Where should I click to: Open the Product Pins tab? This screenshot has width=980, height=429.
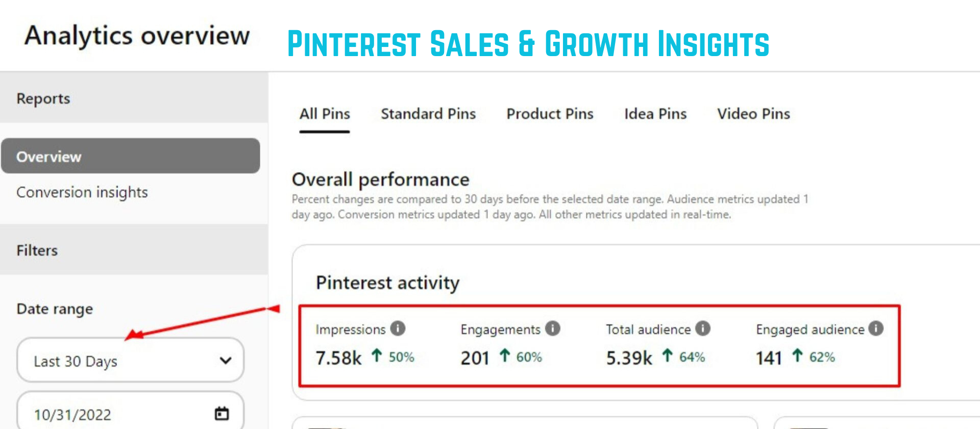click(550, 114)
